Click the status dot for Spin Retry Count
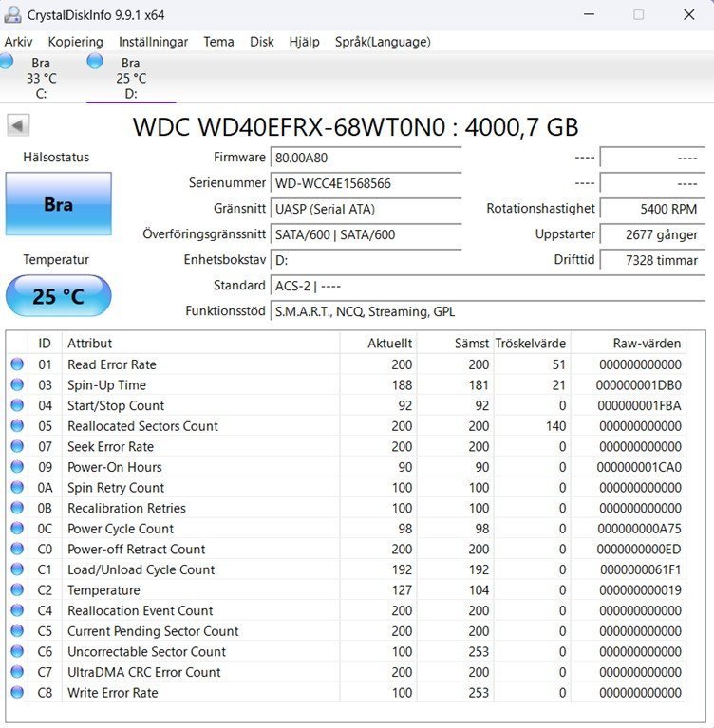The width and height of the screenshot is (714, 728). [17, 487]
